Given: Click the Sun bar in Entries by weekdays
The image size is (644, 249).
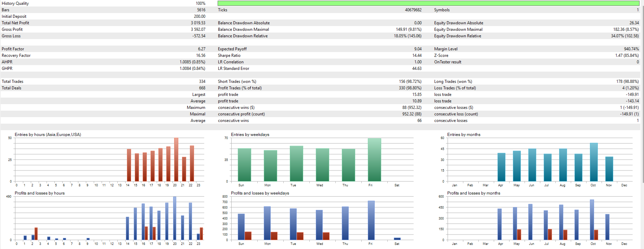Looking at the screenshot, I should (x=244, y=165).
